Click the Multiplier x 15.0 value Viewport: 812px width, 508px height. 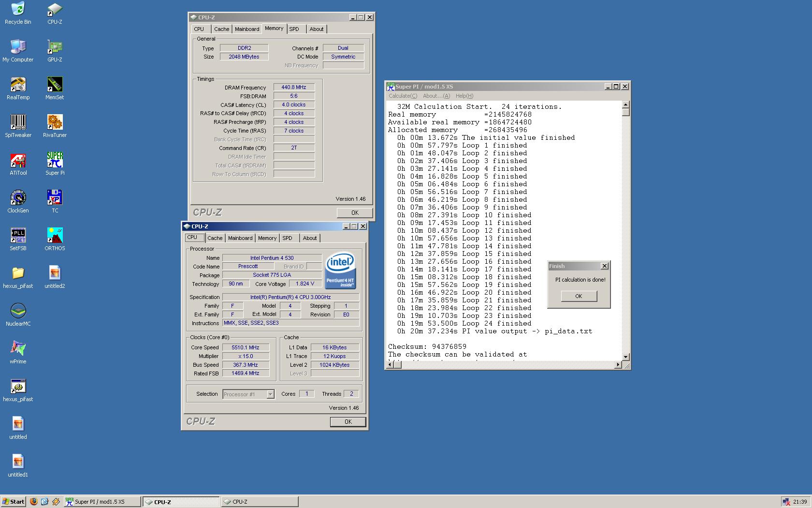click(x=245, y=357)
